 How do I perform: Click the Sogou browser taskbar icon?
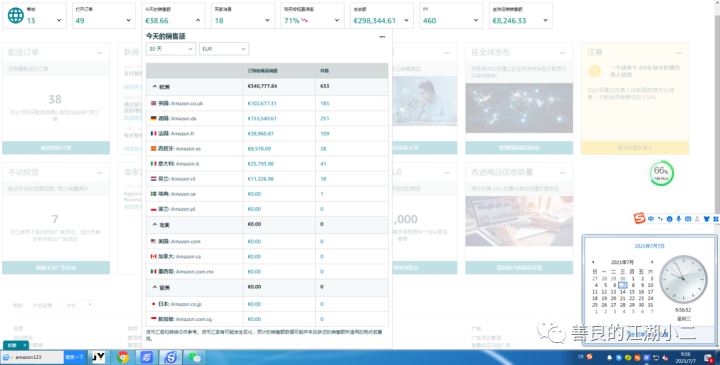pos(171,357)
